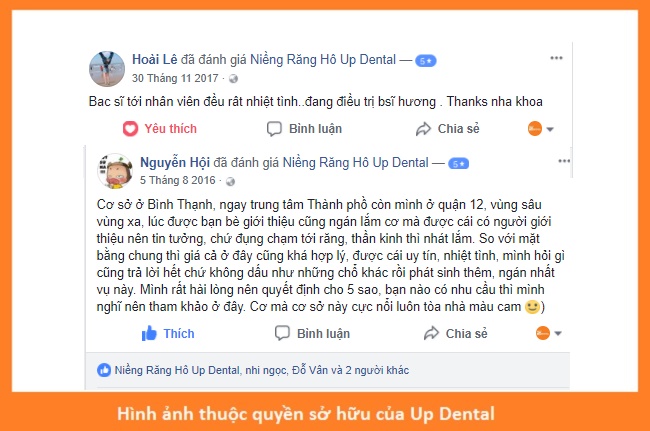The height and width of the screenshot is (431, 650).
Task: Click Hoài Lê's profile picture
Action: click(x=107, y=69)
